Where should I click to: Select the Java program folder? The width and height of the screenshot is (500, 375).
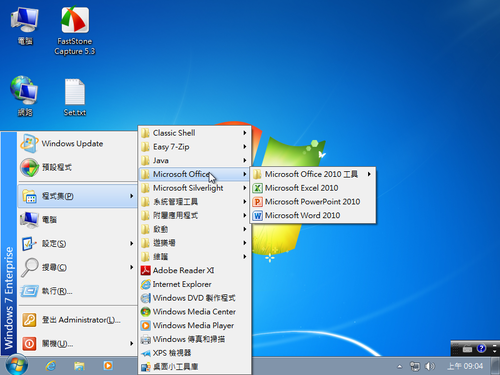coord(194,160)
